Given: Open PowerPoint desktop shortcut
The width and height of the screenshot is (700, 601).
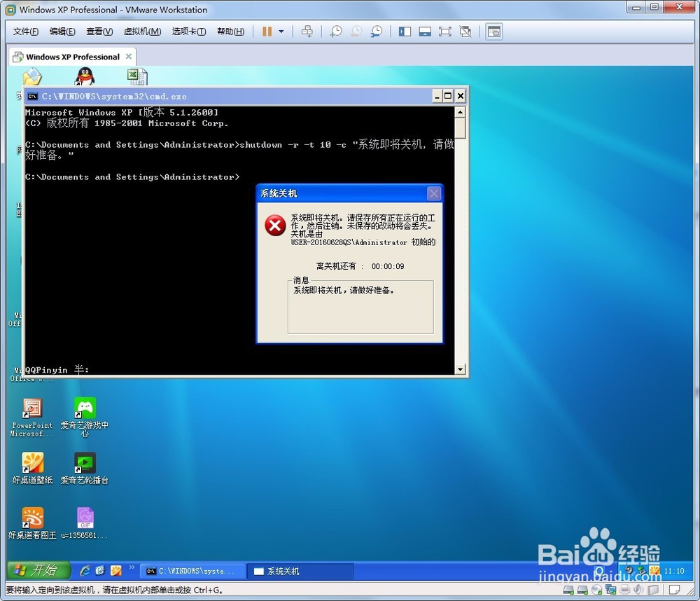Looking at the screenshot, I should pos(32,417).
